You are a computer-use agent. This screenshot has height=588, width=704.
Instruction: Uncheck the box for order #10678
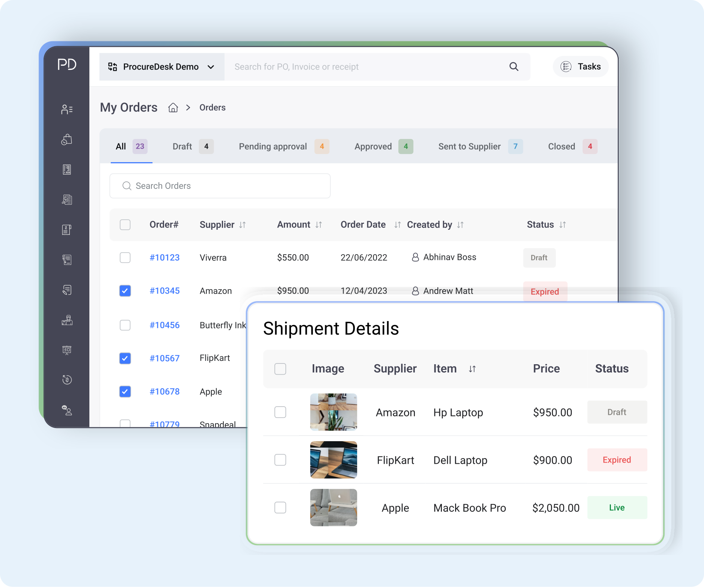125,392
